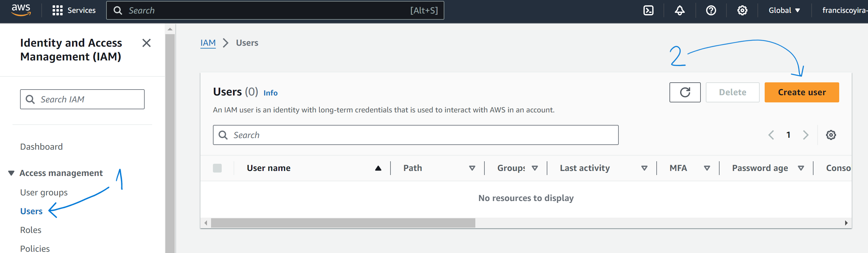868x253 pixels.
Task: Sort by Path column arrow
Action: [472, 168]
